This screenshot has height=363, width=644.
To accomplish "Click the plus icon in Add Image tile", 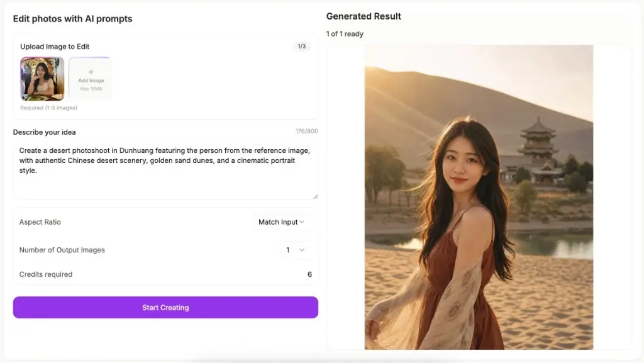I will [91, 72].
